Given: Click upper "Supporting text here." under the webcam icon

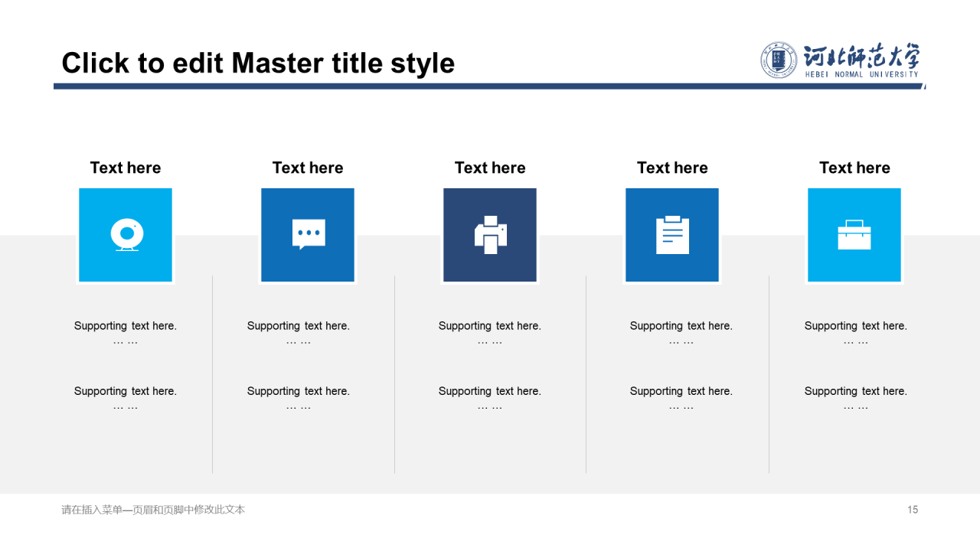Looking at the screenshot, I should 126,326.
